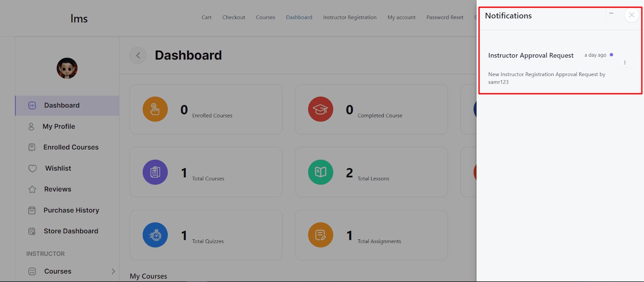Open the Courses page from top navigation
644x282 pixels.
265,17
